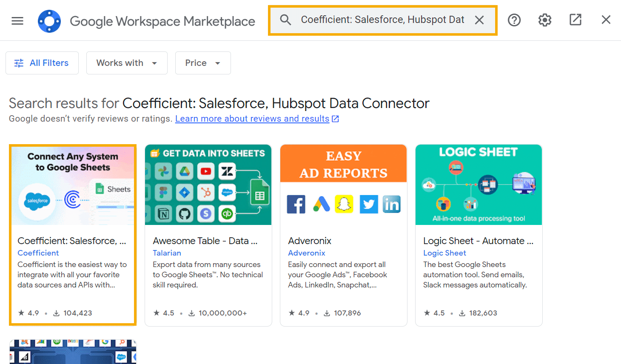Open the All Filters panel
The image size is (621, 364).
pos(42,63)
